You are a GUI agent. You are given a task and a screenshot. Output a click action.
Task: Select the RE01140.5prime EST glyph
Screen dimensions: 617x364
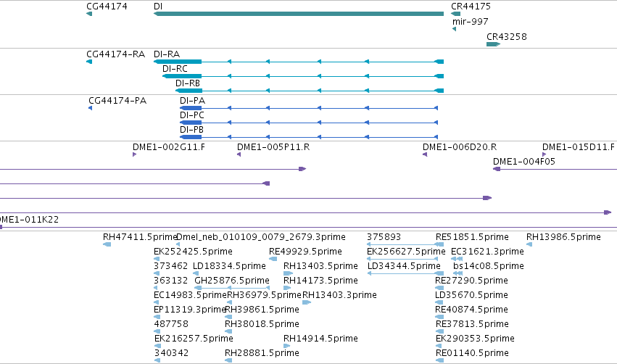440,360
